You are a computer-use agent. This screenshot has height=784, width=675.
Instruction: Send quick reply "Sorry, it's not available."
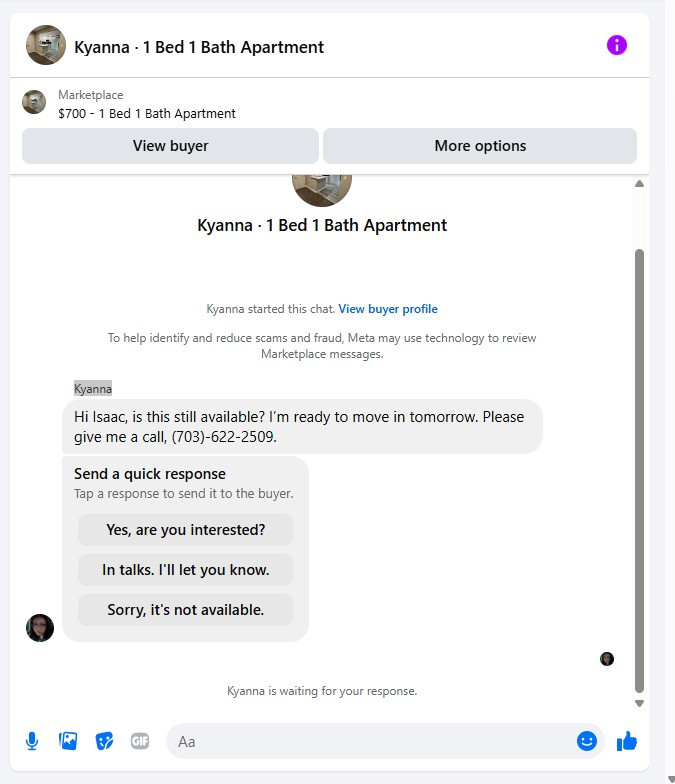click(186, 610)
